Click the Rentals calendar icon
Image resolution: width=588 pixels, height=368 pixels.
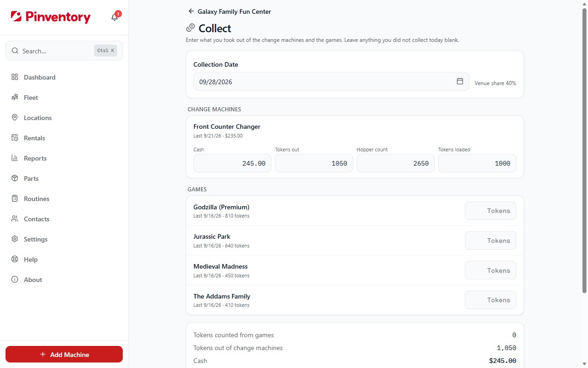click(x=15, y=138)
